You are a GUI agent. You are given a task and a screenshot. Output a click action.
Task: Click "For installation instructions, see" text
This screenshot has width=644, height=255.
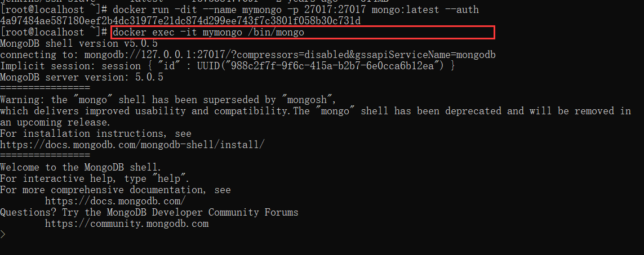click(x=96, y=133)
